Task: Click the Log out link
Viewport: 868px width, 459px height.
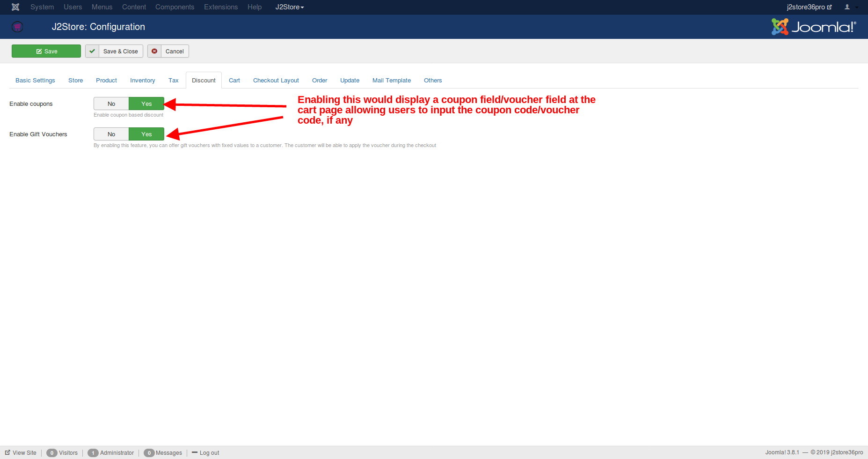Action: [x=205, y=453]
